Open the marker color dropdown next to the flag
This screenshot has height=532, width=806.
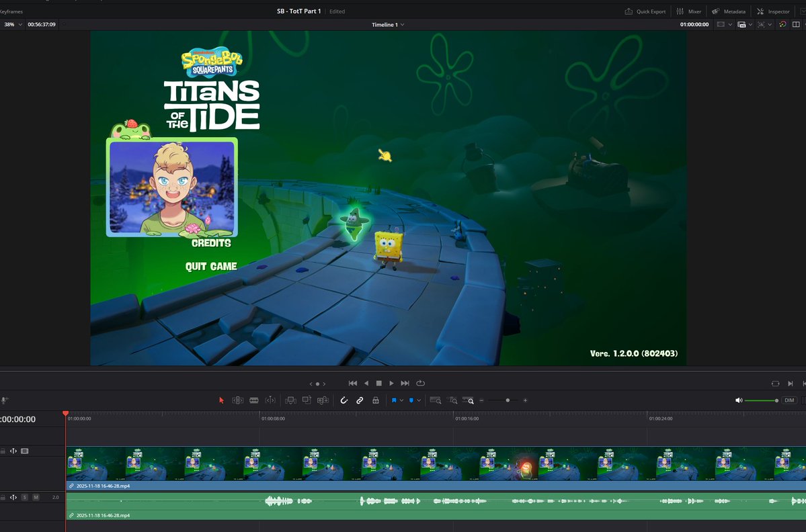[401, 400]
